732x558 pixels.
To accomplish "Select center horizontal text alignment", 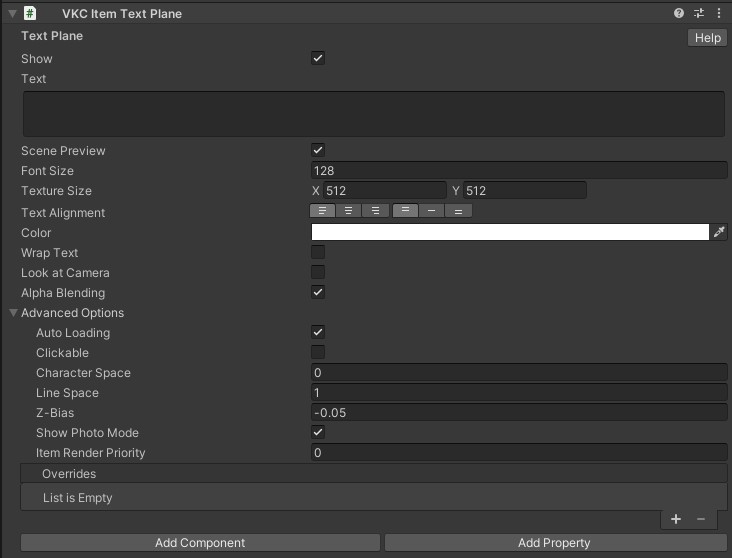I will point(348,211).
